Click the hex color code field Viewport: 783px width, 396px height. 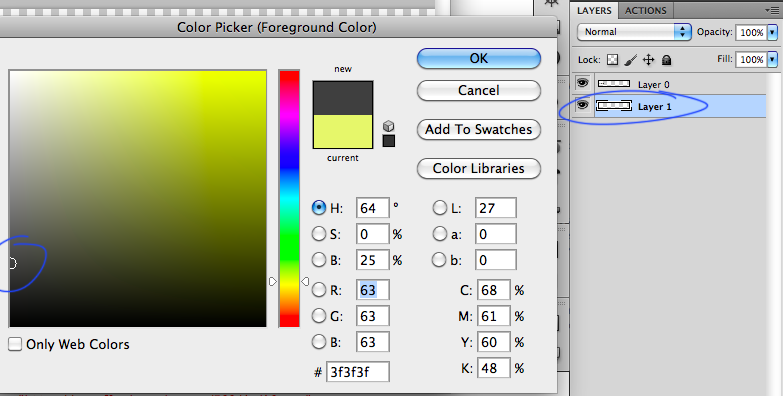(x=358, y=372)
